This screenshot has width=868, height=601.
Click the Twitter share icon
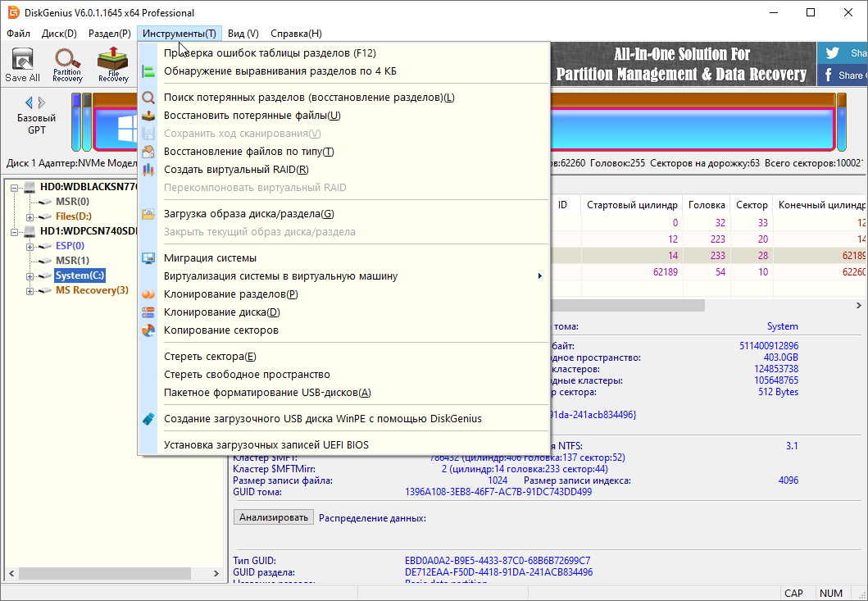click(x=833, y=53)
